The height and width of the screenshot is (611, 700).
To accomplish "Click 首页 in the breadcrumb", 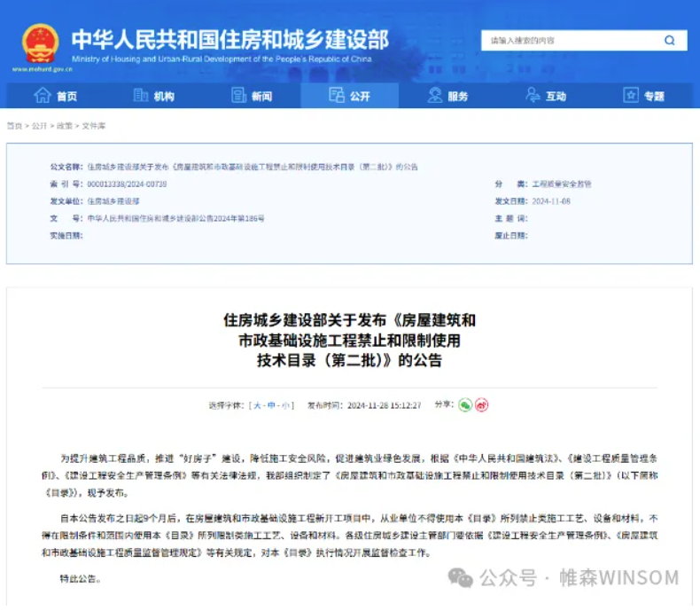I will tap(14, 126).
